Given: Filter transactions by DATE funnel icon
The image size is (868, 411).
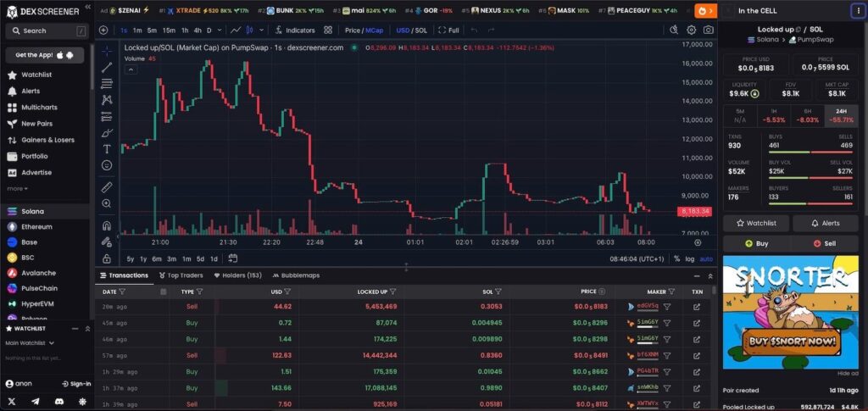Looking at the screenshot, I should click(x=122, y=292).
